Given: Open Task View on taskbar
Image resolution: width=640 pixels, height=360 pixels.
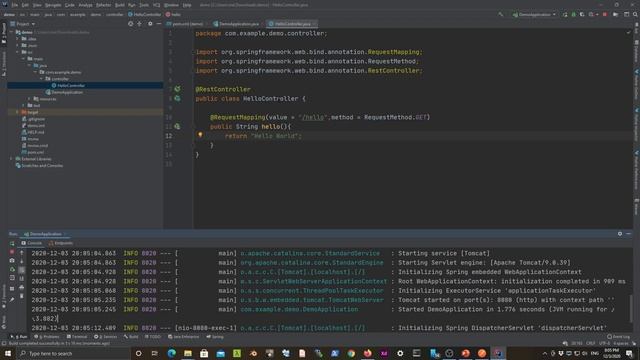Looking at the screenshot, I should (155, 353).
